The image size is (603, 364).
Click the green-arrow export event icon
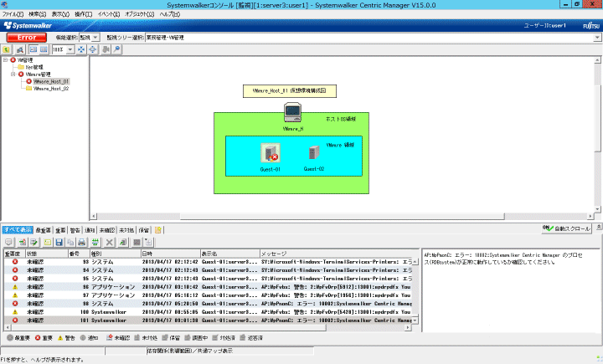click(x=122, y=242)
